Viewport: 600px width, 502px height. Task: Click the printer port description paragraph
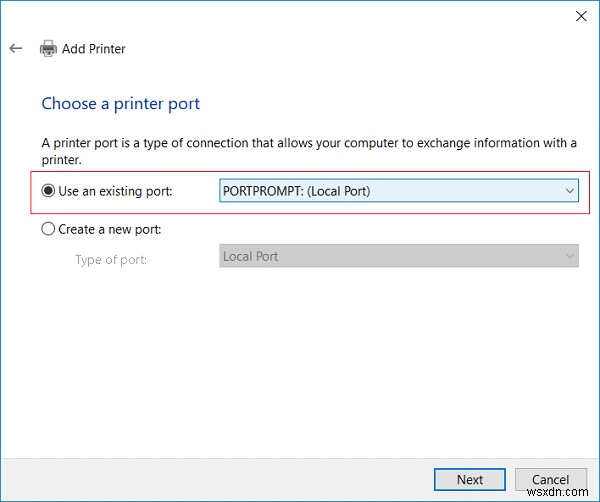click(309, 151)
